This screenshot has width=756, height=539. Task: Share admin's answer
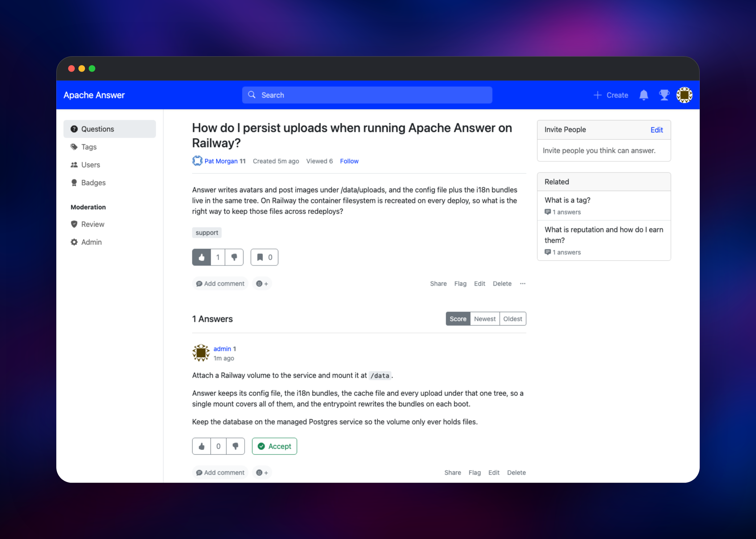click(452, 473)
